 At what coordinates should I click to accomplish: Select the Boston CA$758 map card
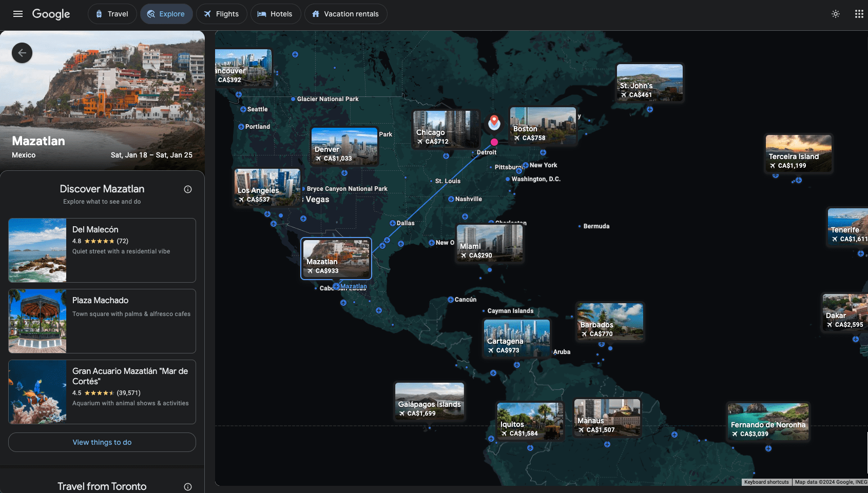tap(543, 126)
